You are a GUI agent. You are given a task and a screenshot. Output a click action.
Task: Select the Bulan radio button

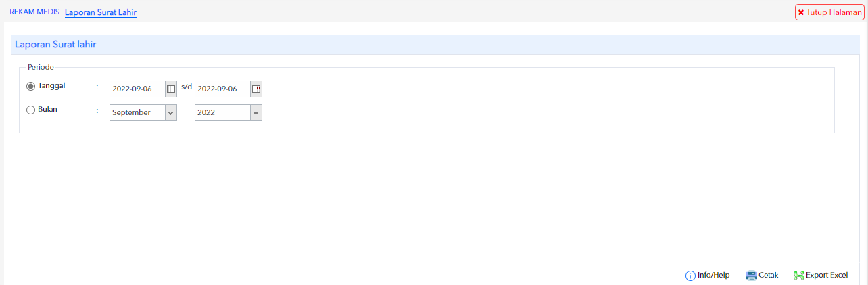[x=30, y=110]
